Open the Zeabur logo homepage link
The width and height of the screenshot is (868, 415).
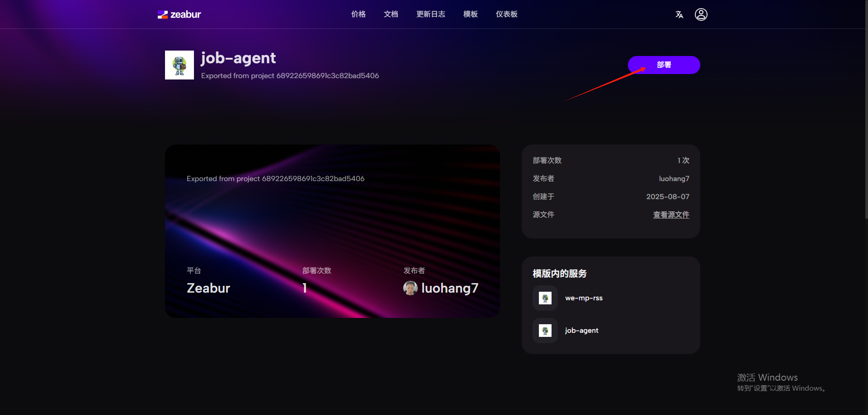(x=179, y=14)
